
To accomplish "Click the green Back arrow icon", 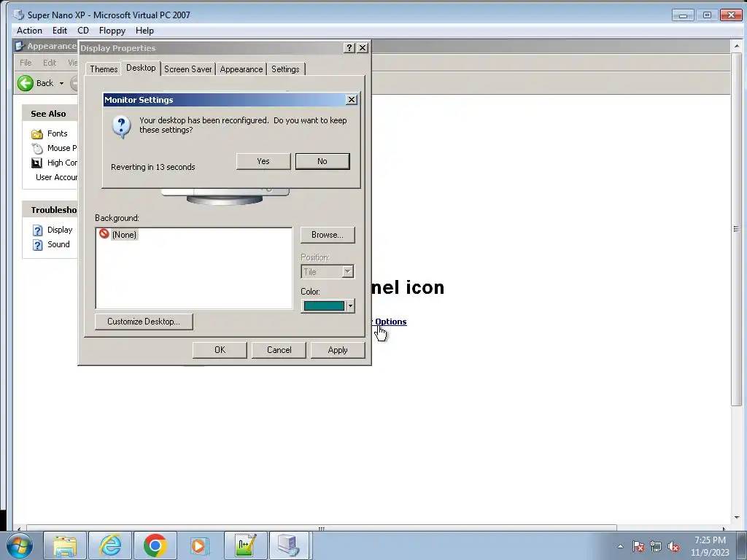I will coord(26,83).
